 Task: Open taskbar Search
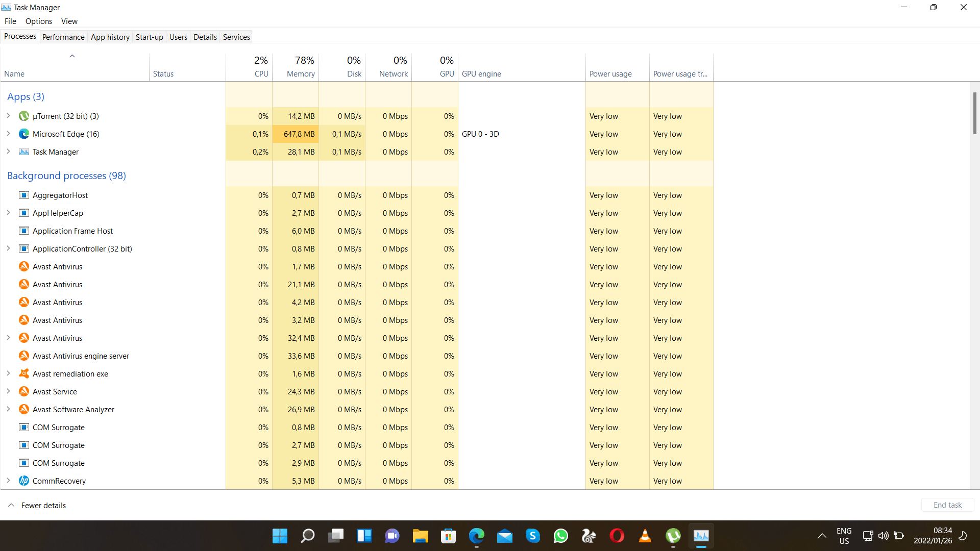308,536
